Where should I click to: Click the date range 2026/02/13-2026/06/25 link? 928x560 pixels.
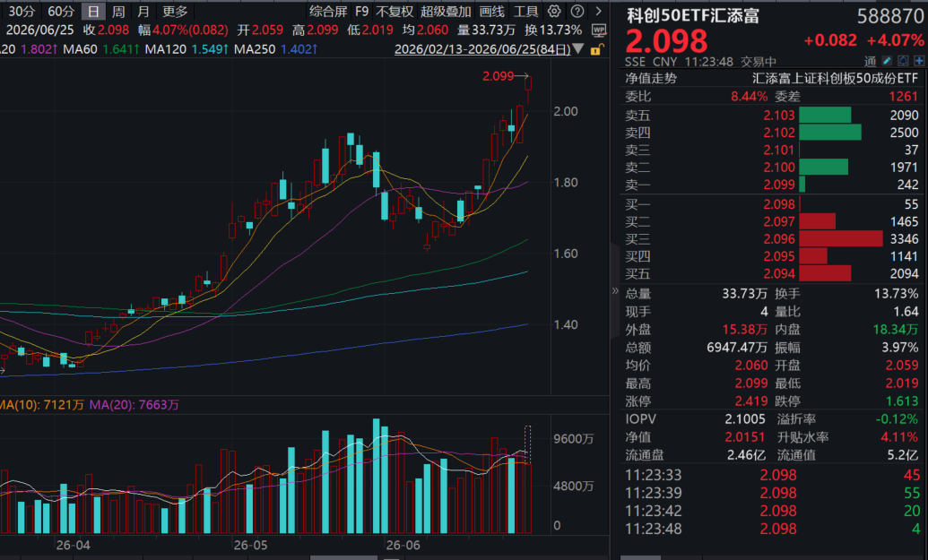(482, 49)
